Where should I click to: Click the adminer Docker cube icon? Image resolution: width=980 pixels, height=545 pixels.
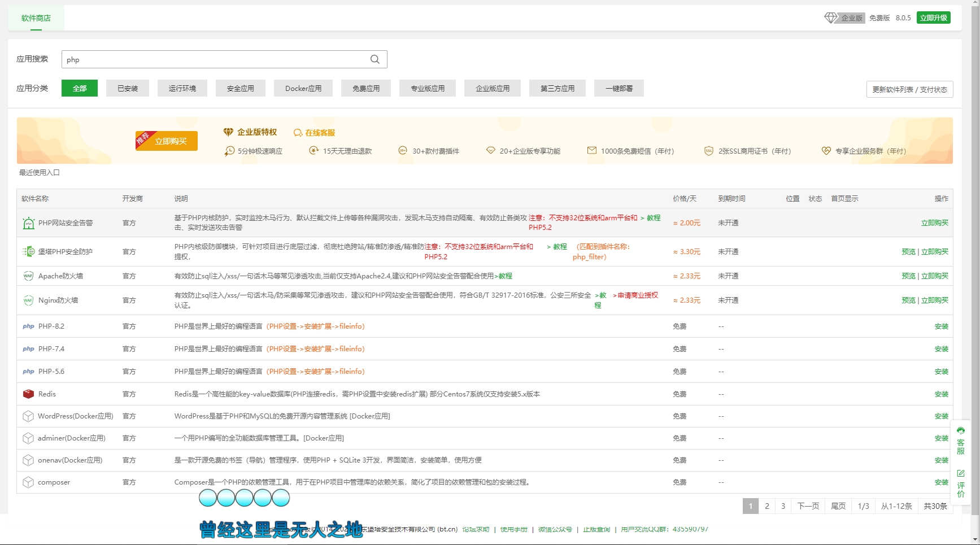[x=28, y=438]
